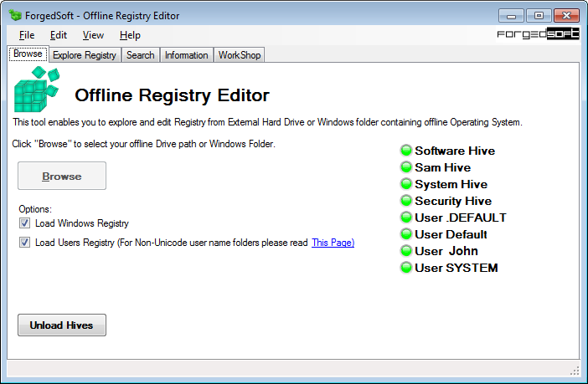This screenshot has height=384, width=588.
Task: Open the Help menu
Action: (x=130, y=35)
